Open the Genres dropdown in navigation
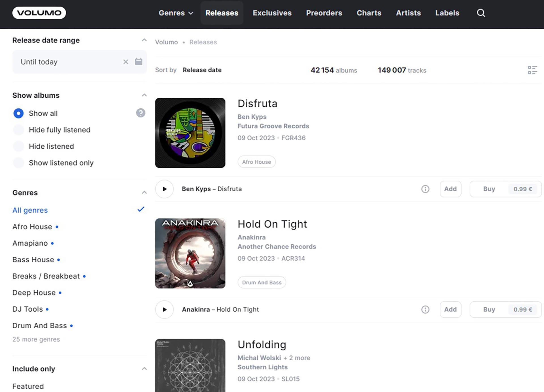This screenshot has height=392, width=544. 176,13
